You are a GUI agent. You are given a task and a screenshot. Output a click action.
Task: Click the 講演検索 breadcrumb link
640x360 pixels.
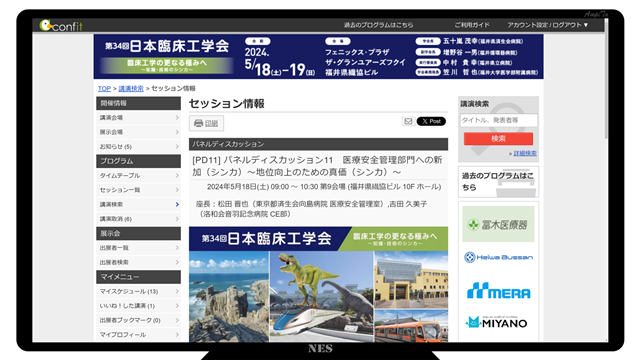(x=131, y=89)
